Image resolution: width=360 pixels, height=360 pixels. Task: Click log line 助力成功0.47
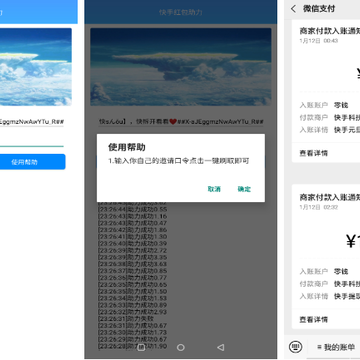coord(132,223)
